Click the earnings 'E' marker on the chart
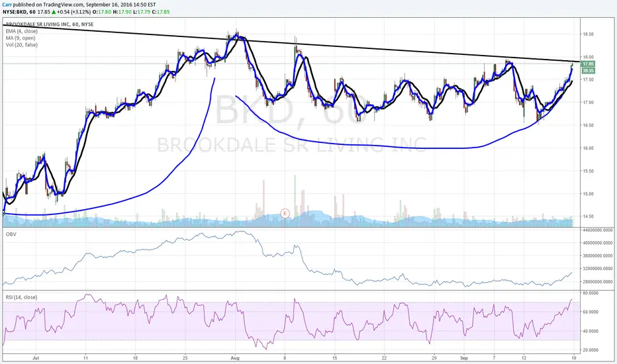This screenshot has height=364, width=617. tap(285, 214)
